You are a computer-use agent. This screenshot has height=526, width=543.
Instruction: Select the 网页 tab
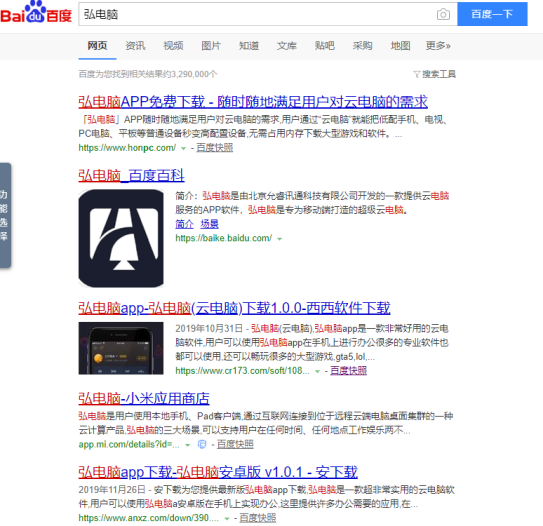pyautogui.click(x=97, y=46)
